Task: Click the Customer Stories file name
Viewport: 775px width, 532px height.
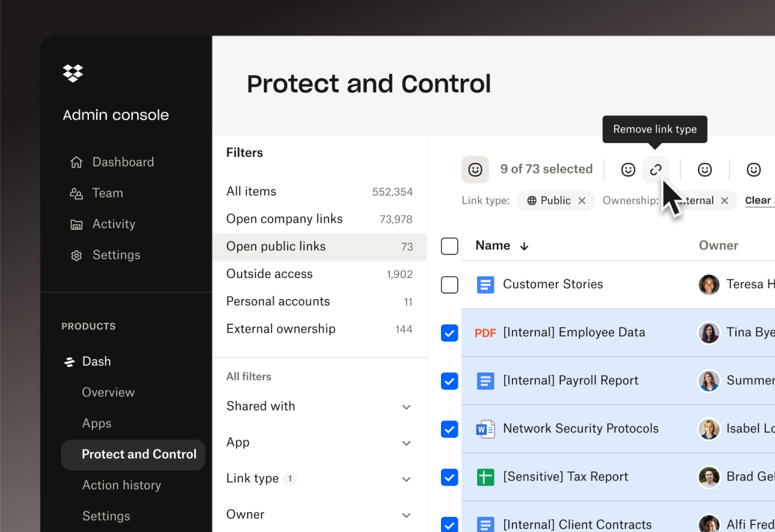Action: [x=553, y=285]
